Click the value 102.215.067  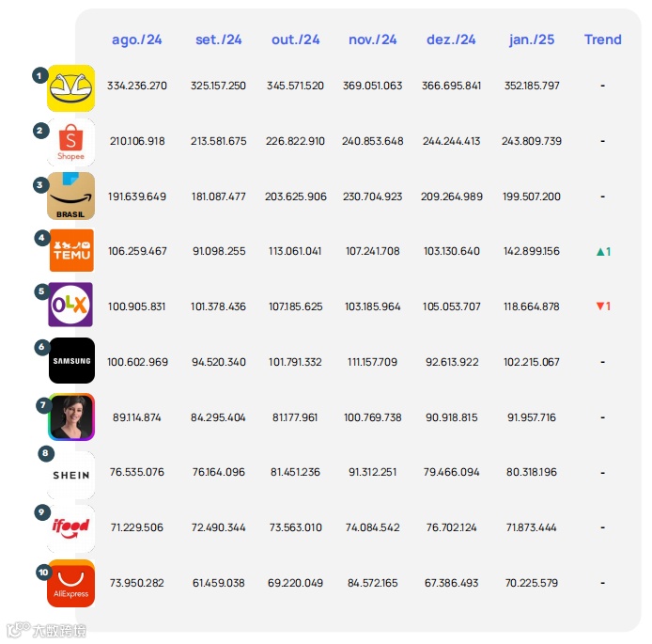click(x=532, y=362)
